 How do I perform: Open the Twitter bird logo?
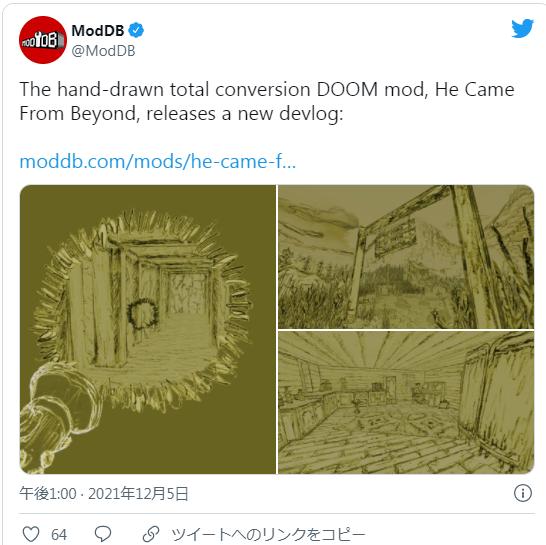click(x=522, y=29)
